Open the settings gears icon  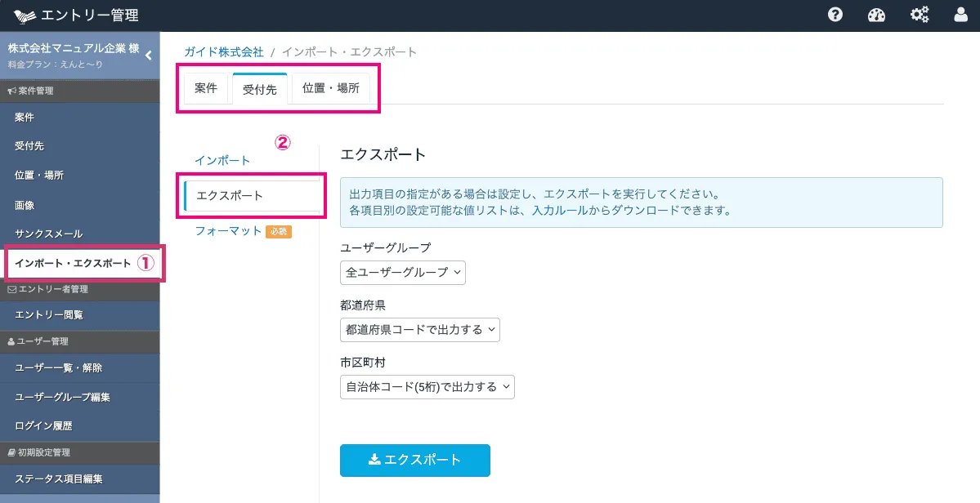click(920, 15)
